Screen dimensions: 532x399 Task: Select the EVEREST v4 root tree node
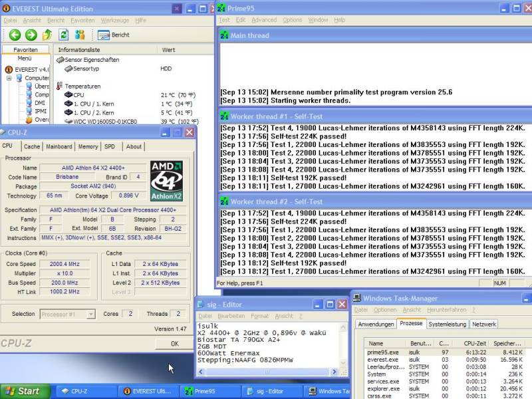27,70
